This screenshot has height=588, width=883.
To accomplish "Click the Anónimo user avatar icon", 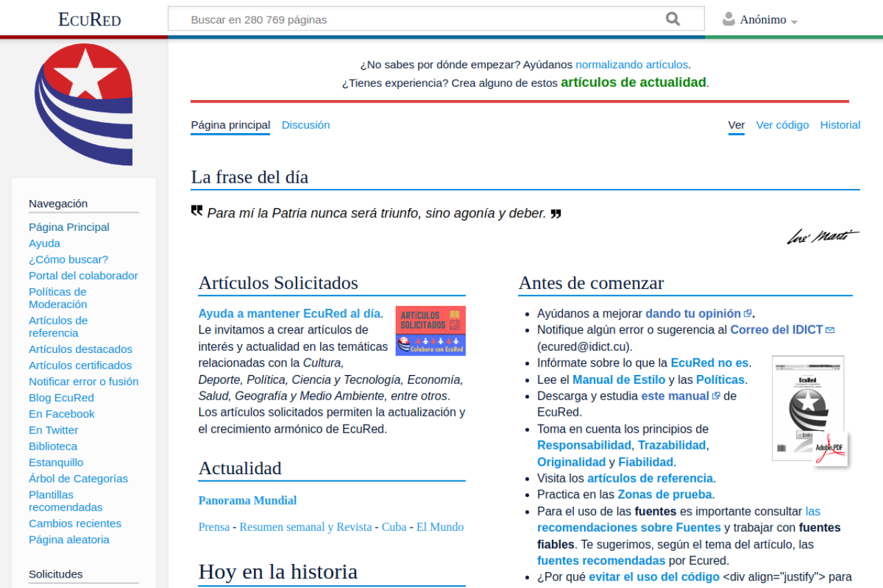I will (x=728, y=19).
